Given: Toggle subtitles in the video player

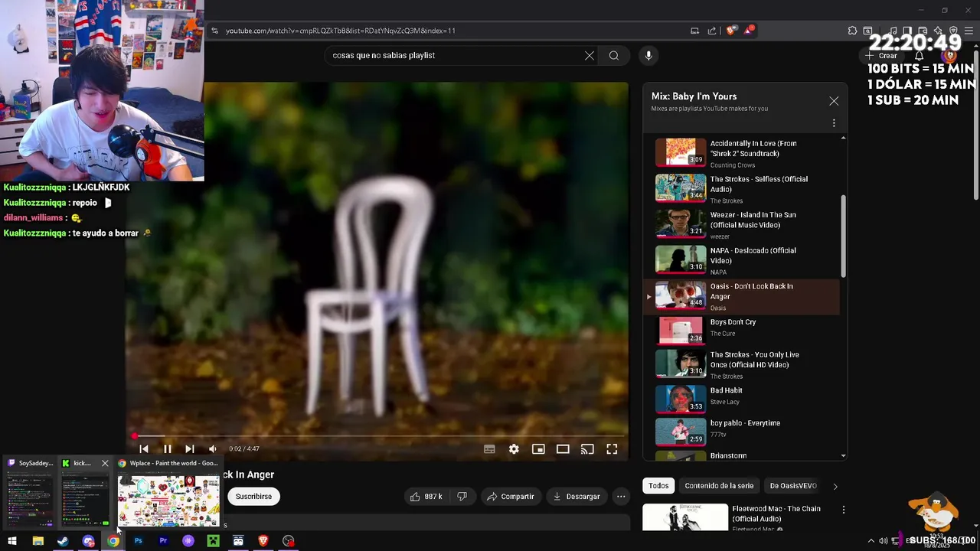Looking at the screenshot, I should [489, 449].
